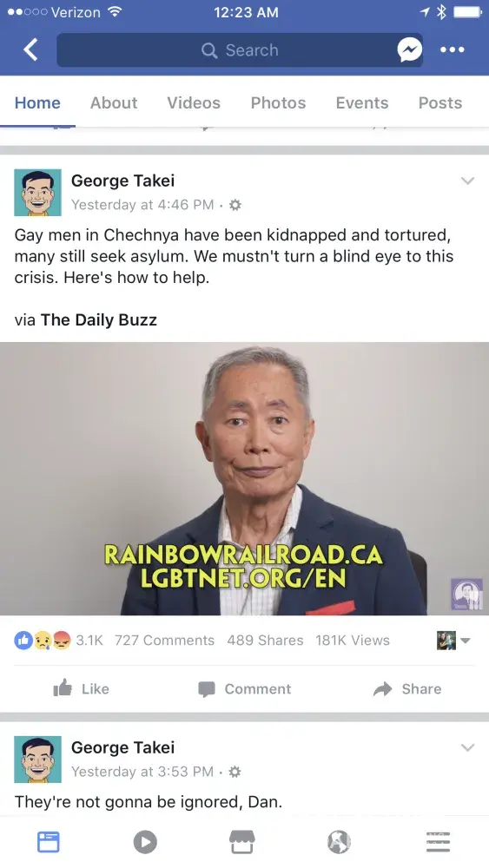Open the hamburger menu in bottom bar

pos(438,842)
